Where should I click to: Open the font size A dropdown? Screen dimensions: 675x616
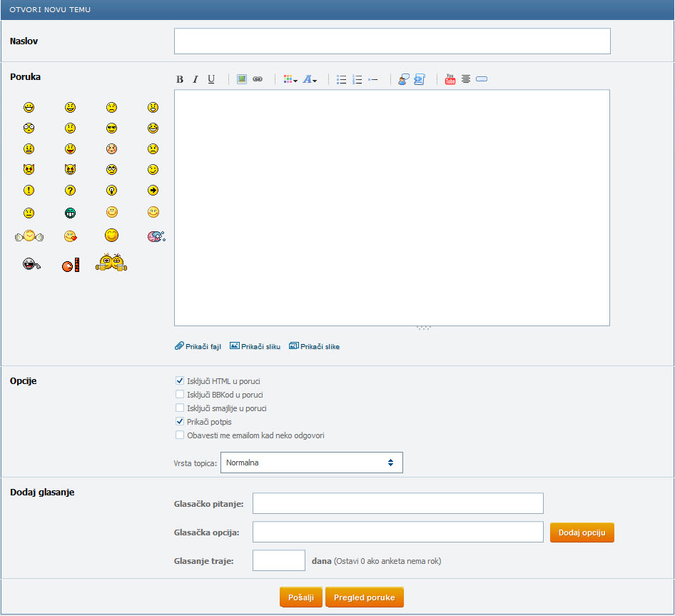coord(310,79)
